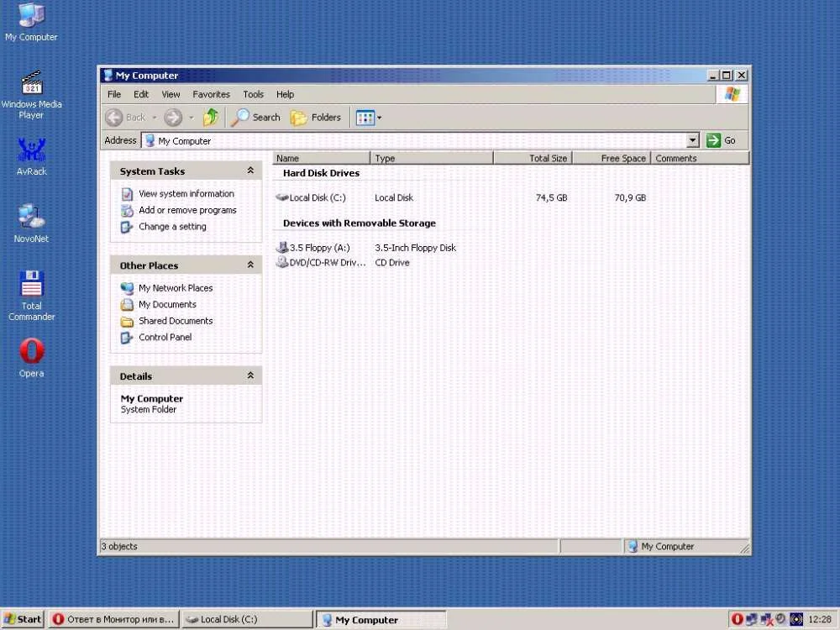Click the Opera icon in system tray
The image size is (840, 630).
click(x=738, y=619)
